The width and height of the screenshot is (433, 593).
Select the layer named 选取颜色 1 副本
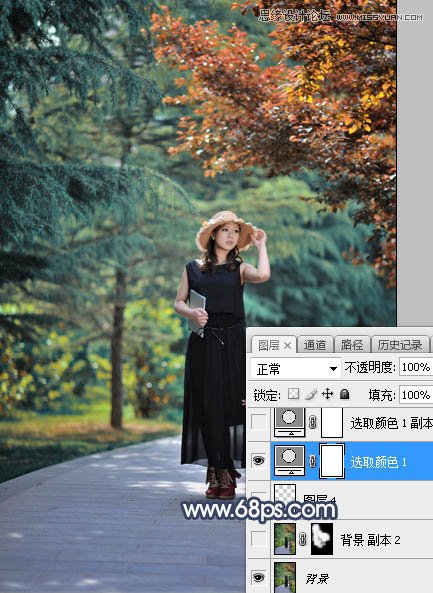click(x=391, y=424)
